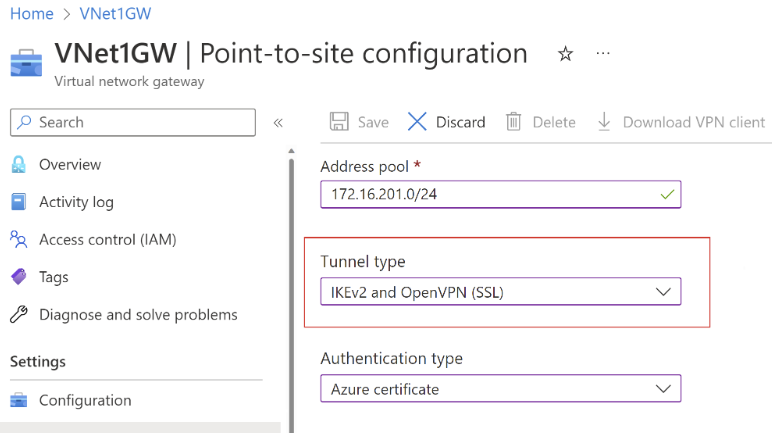This screenshot has width=772, height=433.
Task: Click the Activity log icon
Action: coord(19,202)
